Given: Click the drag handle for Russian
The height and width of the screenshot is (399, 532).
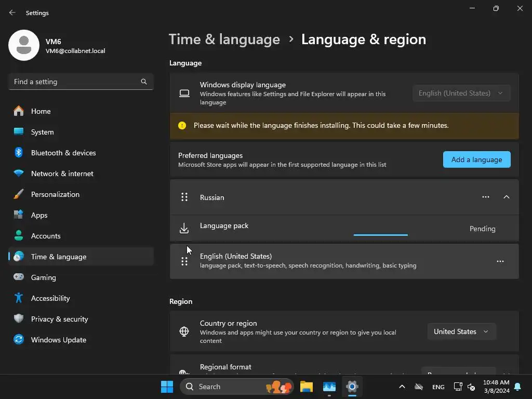Looking at the screenshot, I should [184, 197].
